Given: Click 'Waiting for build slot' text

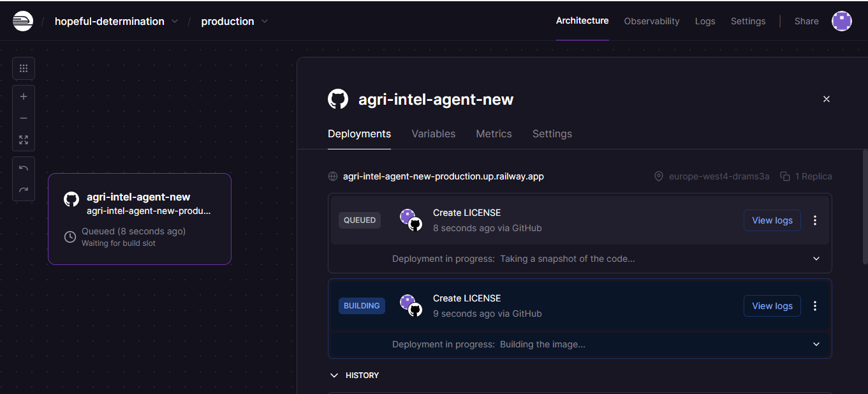Looking at the screenshot, I should coord(119,243).
